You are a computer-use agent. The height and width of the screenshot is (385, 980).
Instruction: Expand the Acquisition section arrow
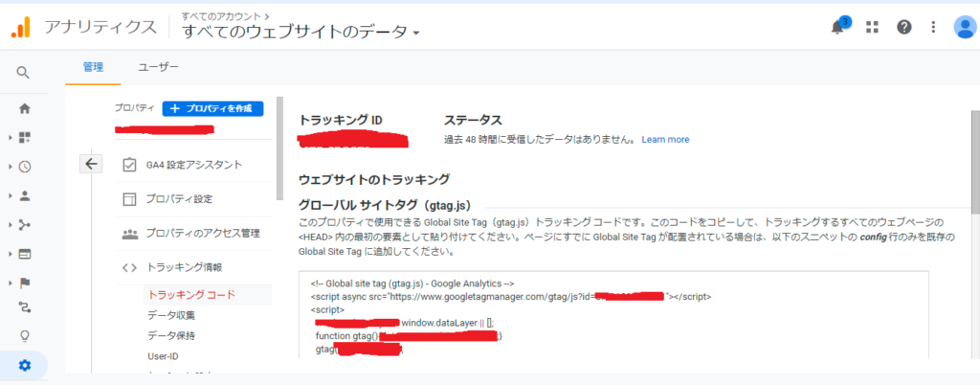click(11, 225)
